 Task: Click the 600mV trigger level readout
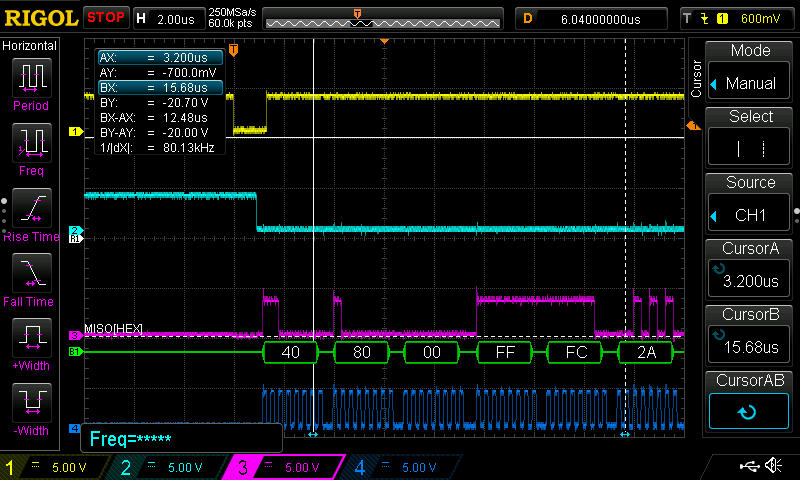[x=760, y=19]
